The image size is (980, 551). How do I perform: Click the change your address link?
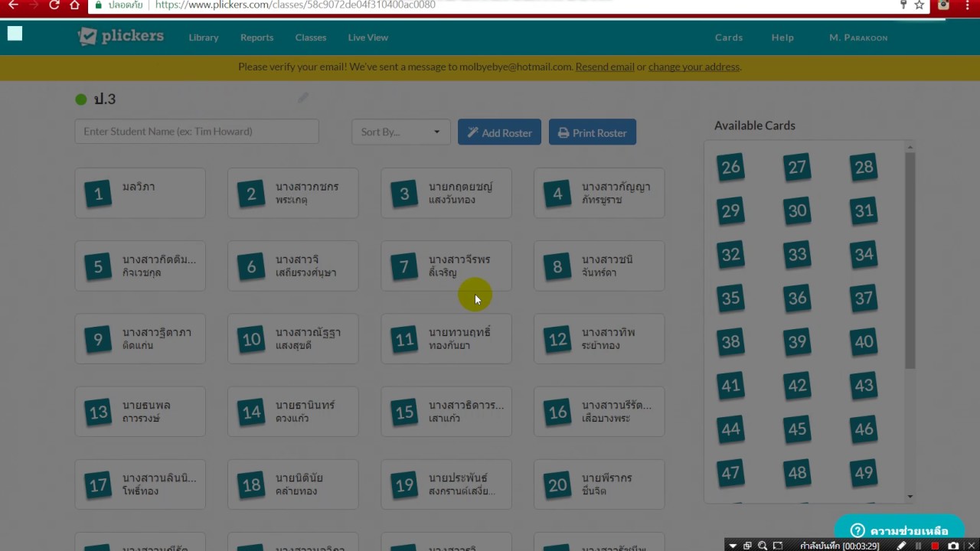click(x=694, y=67)
